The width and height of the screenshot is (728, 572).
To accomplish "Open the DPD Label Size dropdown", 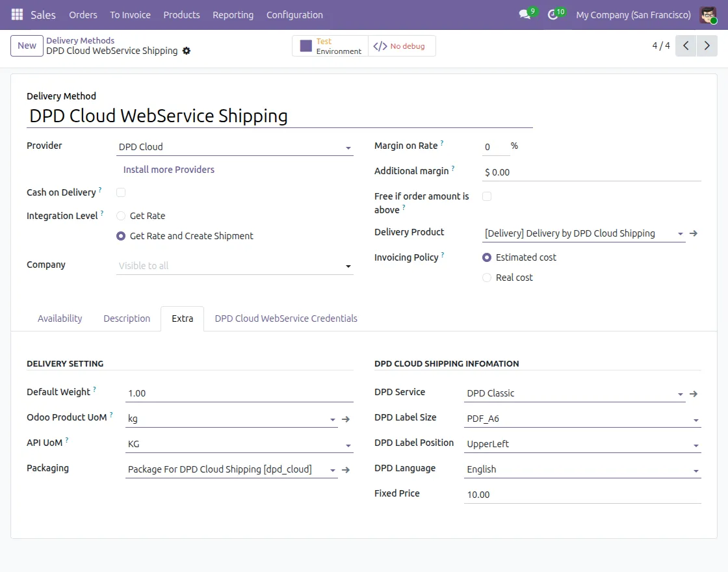I will [582, 419].
